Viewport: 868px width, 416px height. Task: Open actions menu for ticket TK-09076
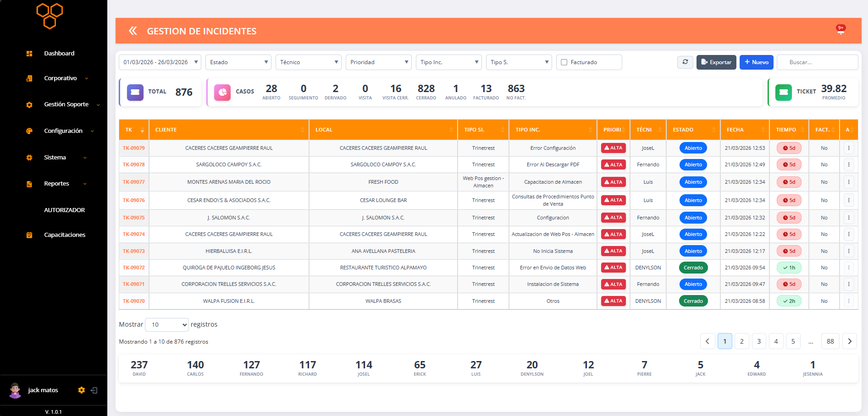[x=849, y=200]
